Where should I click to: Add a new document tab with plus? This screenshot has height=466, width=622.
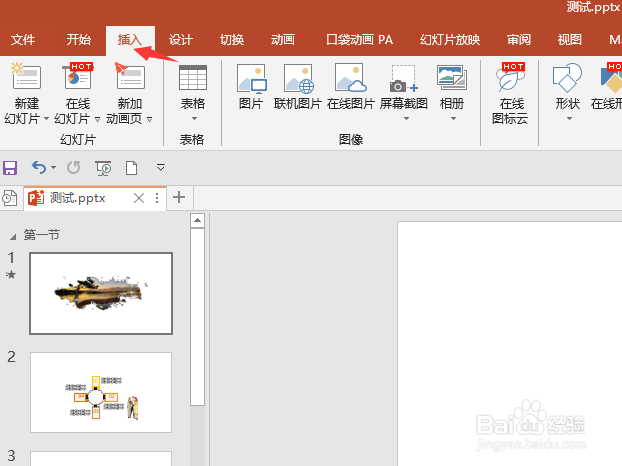(179, 197)
